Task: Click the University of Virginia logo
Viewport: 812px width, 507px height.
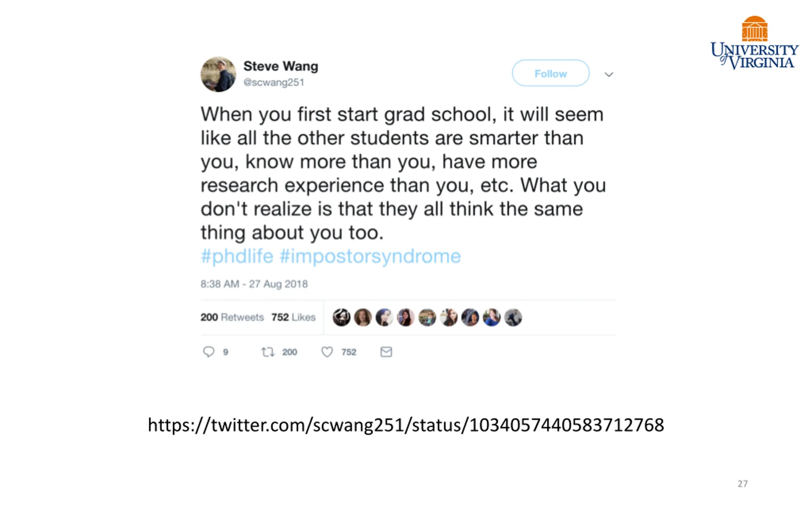Action: pyautogui.click(x=754, y=42)
